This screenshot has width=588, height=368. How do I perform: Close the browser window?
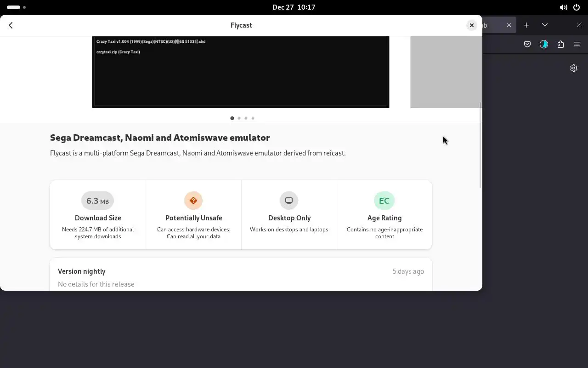click(x=579, y=25)
